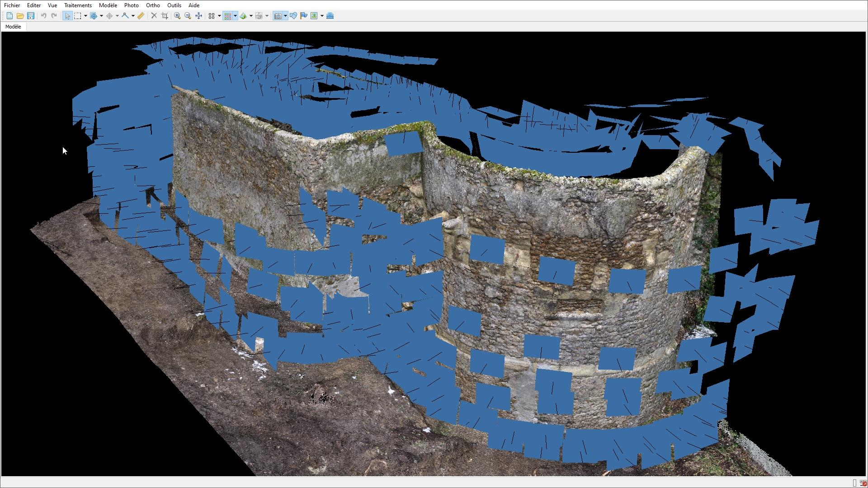
Task: Open the camera display dropdown arrow
Action: pyautogui.click(x=285, y=16)
